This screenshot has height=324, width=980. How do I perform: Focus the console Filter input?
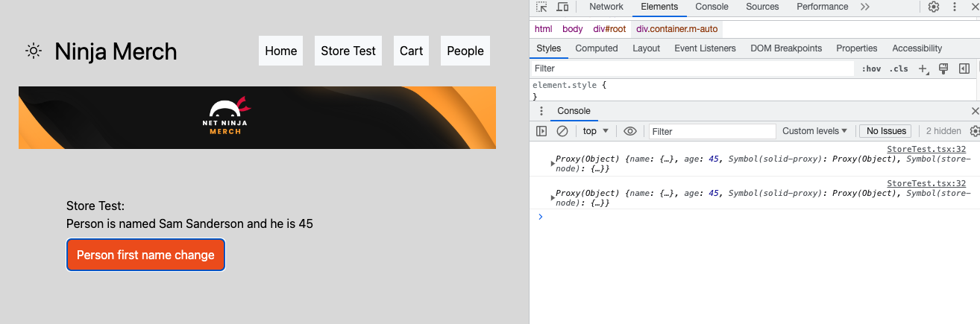(712, 131)
